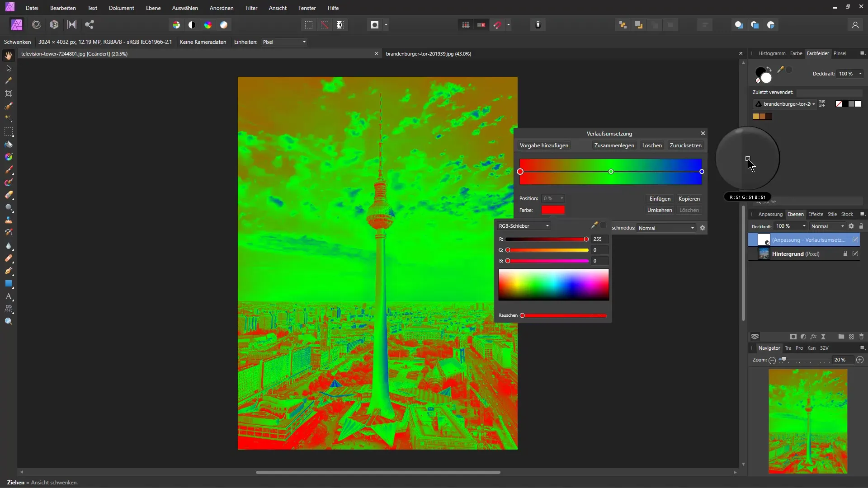The width and height of the screenshot is (868, 488).
Task: Select the Move tool arrow
Action: coord(9,68)
